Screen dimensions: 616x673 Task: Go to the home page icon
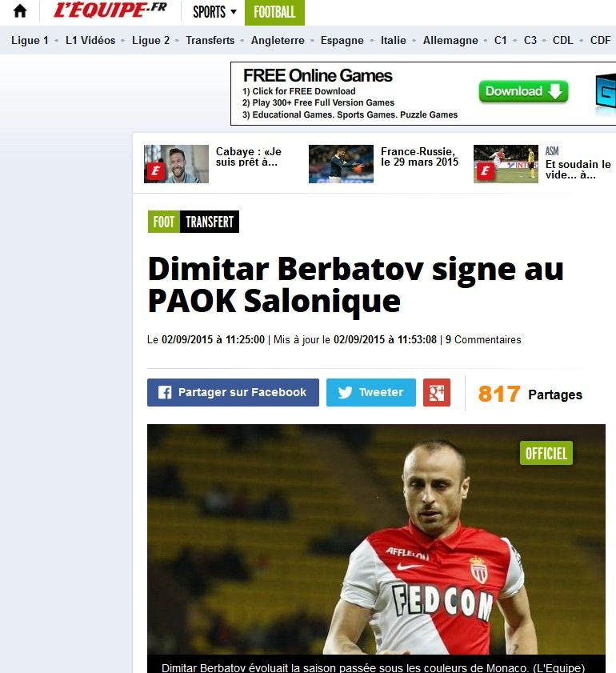(20, 11)
